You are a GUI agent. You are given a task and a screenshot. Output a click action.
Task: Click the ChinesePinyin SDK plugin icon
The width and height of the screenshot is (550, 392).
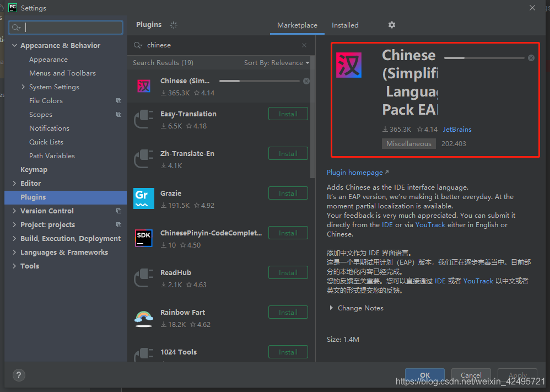(144, 238)
